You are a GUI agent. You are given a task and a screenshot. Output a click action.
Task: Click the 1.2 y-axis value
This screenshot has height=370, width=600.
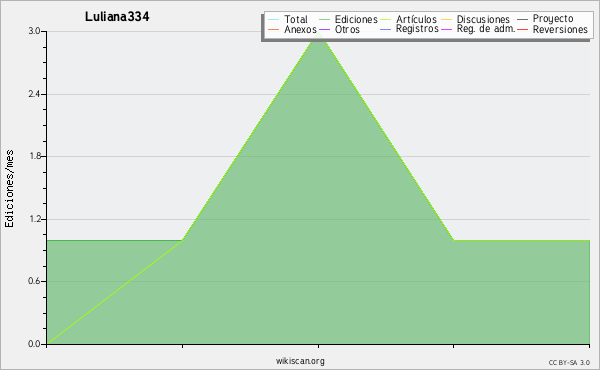pos(34,219)
